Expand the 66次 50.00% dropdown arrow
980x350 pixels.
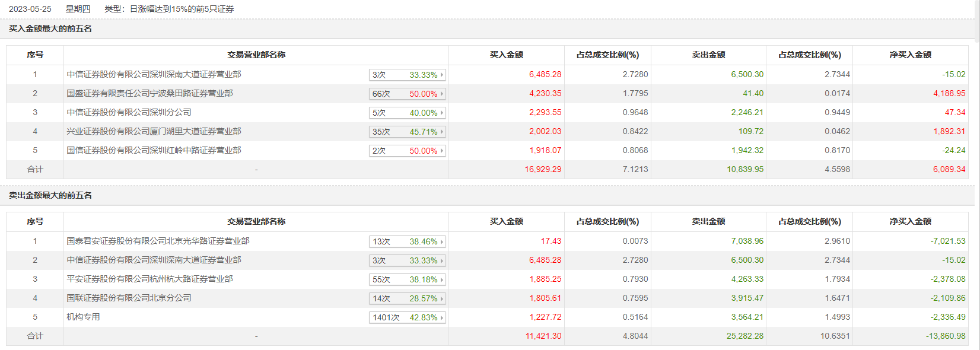pyautogui.click(x=442, y=94)
